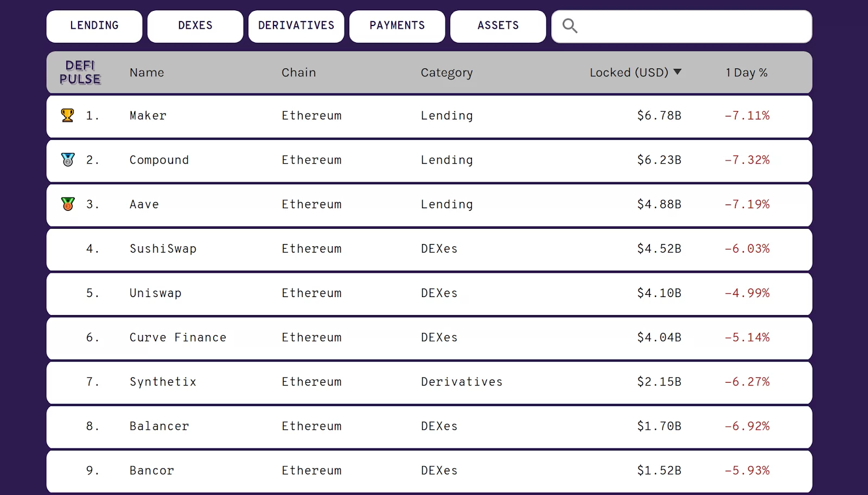The width and height of the screenshot is (868, 495).
Task: Switch to the DEXes tab
Action: point(195,26)
